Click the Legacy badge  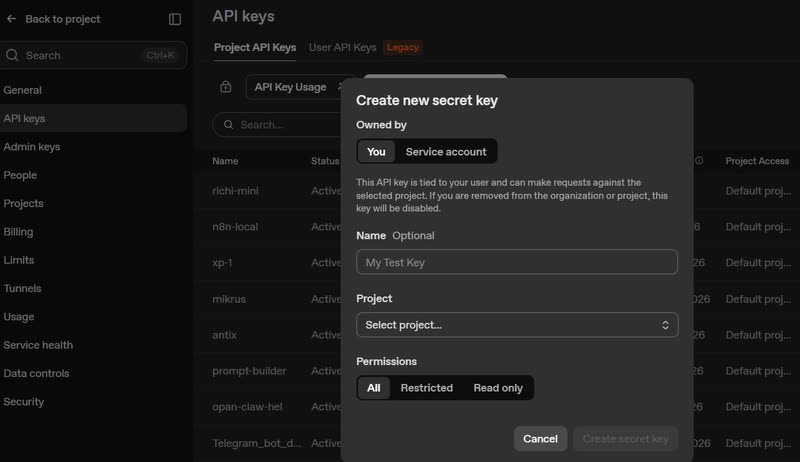pyautogui.click(x=403, y=47)
